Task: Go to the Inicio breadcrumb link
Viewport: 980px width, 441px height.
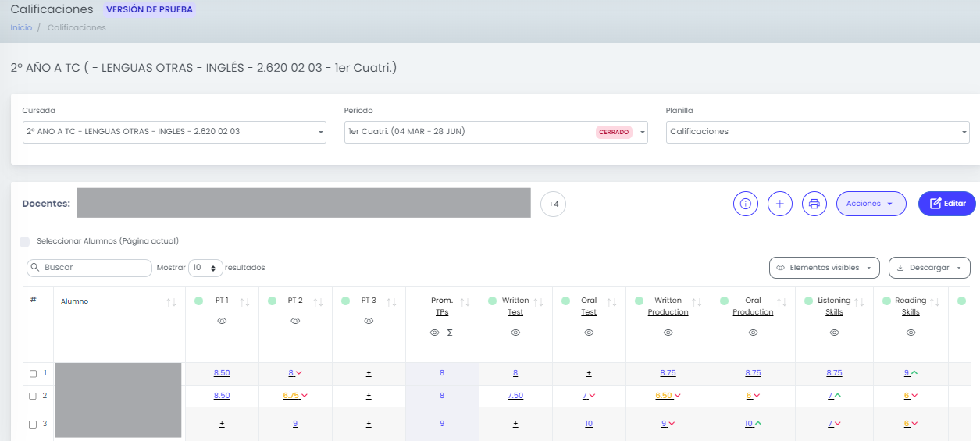Action: coord(21,27)
